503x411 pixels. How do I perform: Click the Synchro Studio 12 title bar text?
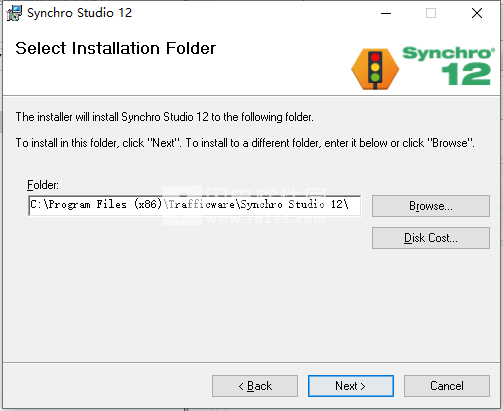(x=79, y=13)
